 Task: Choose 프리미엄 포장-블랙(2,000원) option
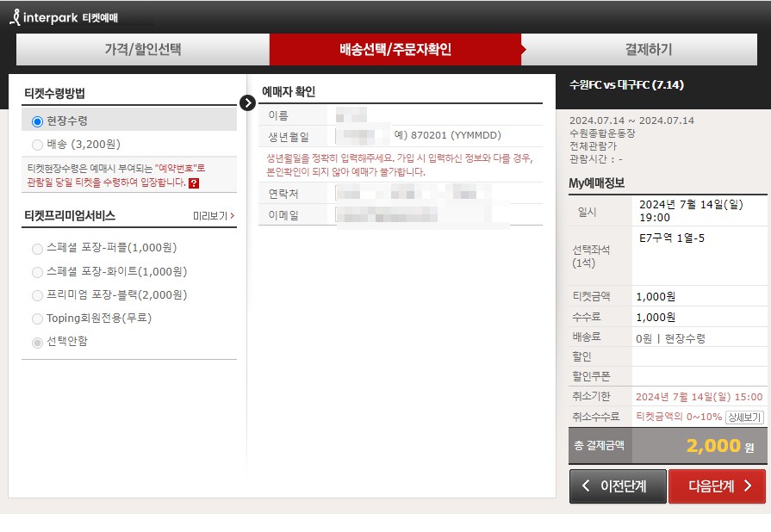(37, 295)
